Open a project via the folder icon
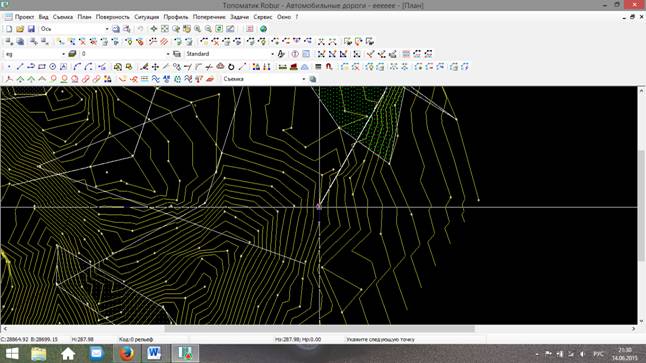Screen dimensions: 646x363 20,29
